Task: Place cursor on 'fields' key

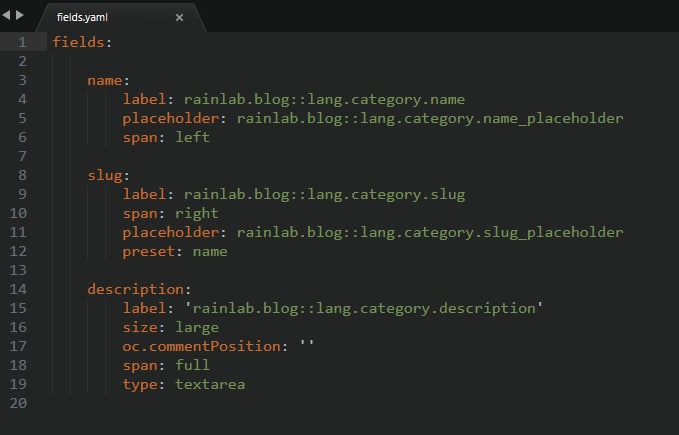Action: [78, 42]
